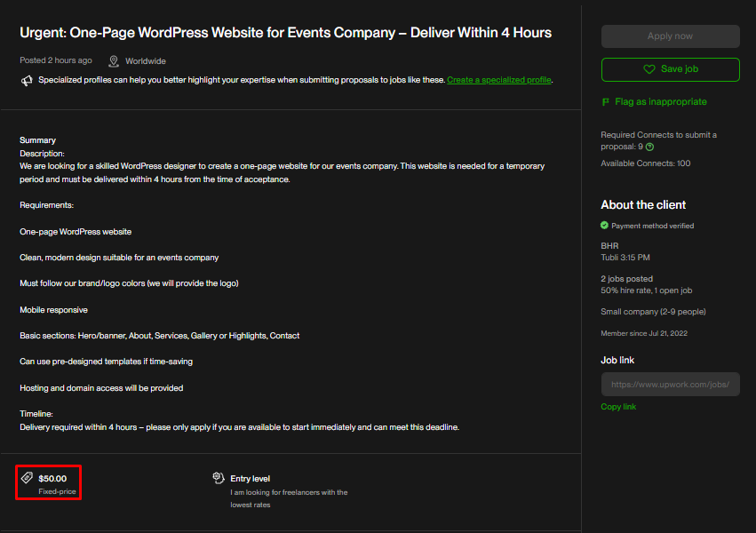Click the Tubli 3:15 PM client location
The width and height of the screenshot is (756, 533).
click(625, 258)
